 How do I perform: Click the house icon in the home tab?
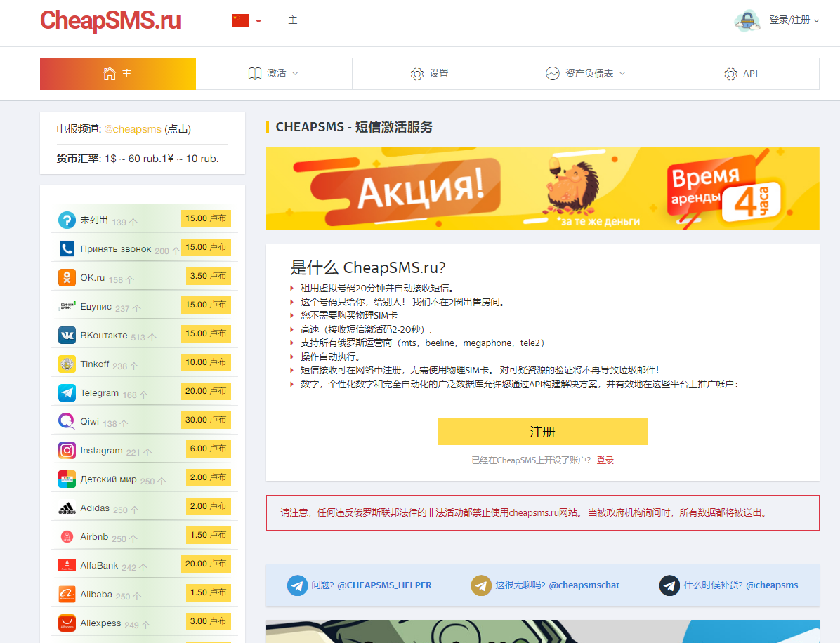(110, 74)
